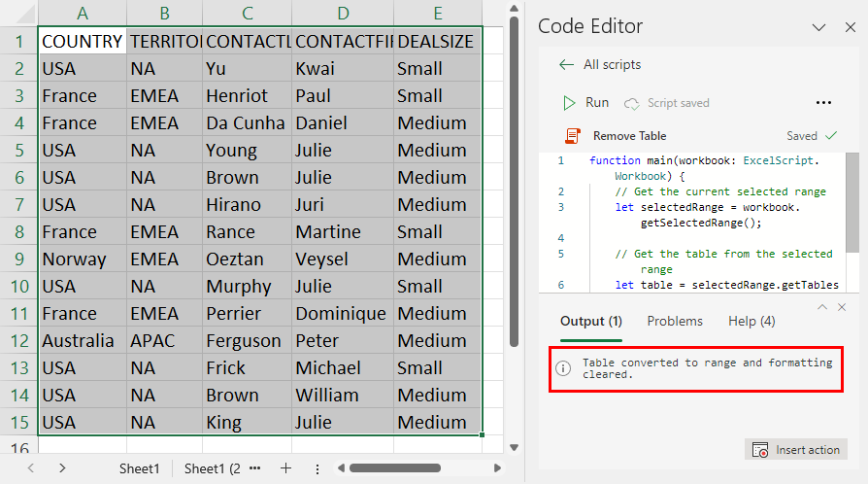
Task: Close the output panel
Action: 842,307
